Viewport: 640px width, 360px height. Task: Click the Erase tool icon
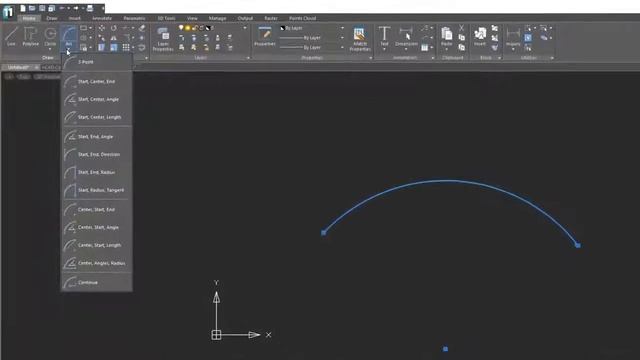(x=142, y=28)
